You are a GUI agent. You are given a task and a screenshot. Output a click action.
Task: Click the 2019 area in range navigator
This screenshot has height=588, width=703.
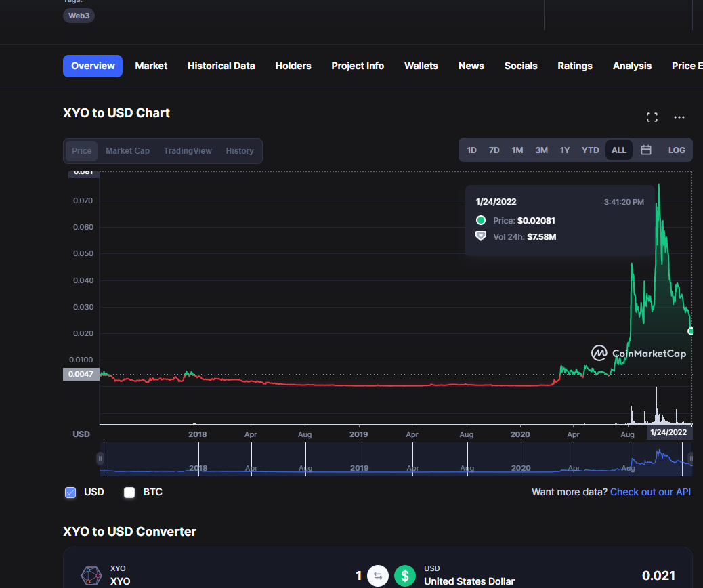point(359,468)
